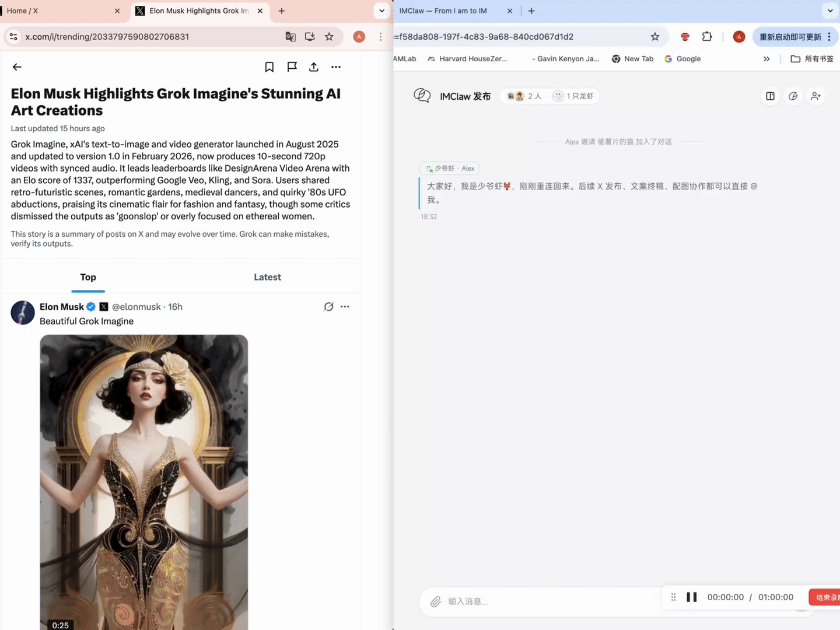
Task: Open Grok actions icon on Elon's post
Action: tap(328, 307)
